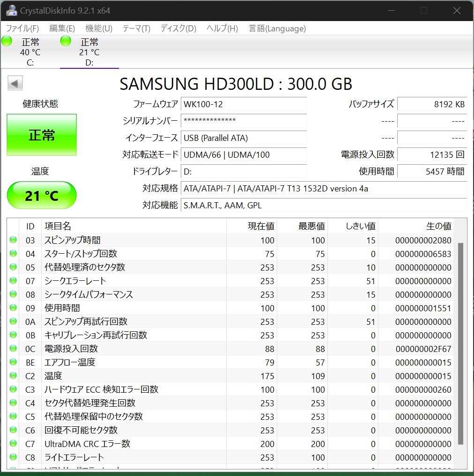Click the ファームウェア field showing WK100-12
The width and height of the screenshot is (474, 476).
(x=244, y=104)
